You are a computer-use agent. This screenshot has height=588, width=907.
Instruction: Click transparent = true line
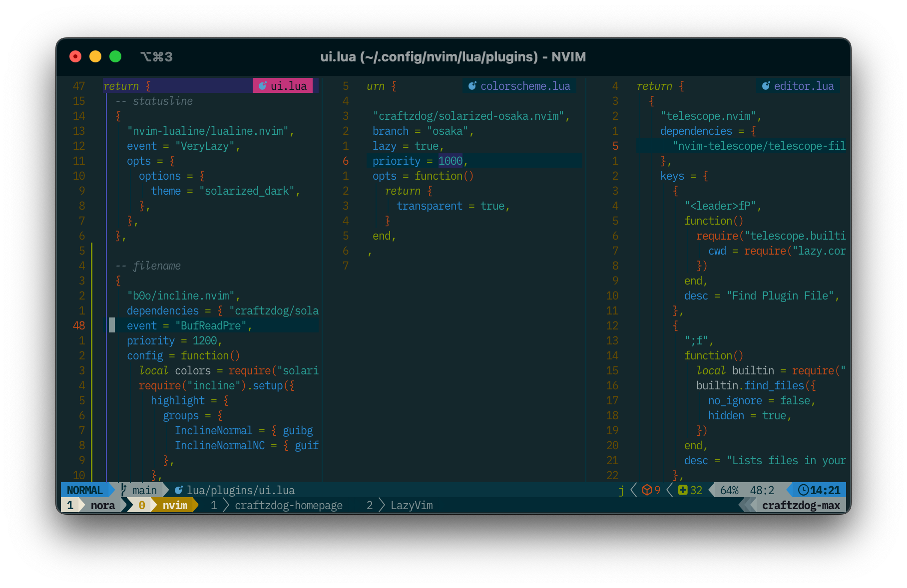(453, 206)
